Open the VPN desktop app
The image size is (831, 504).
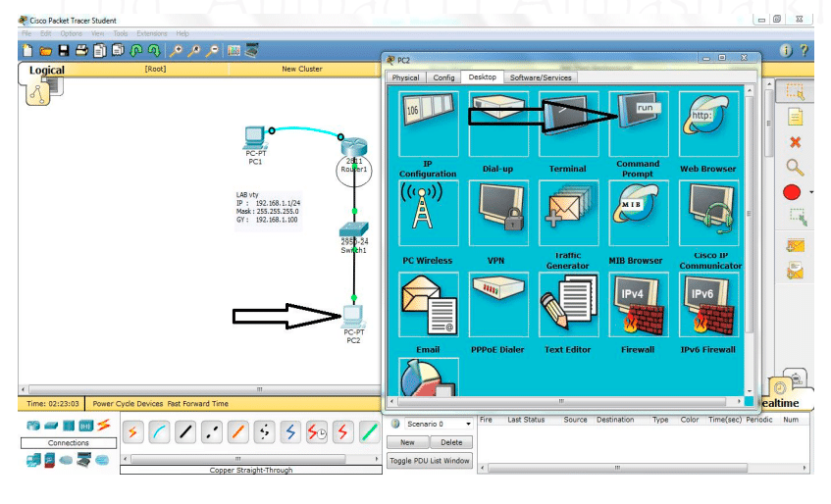[498, 213]
